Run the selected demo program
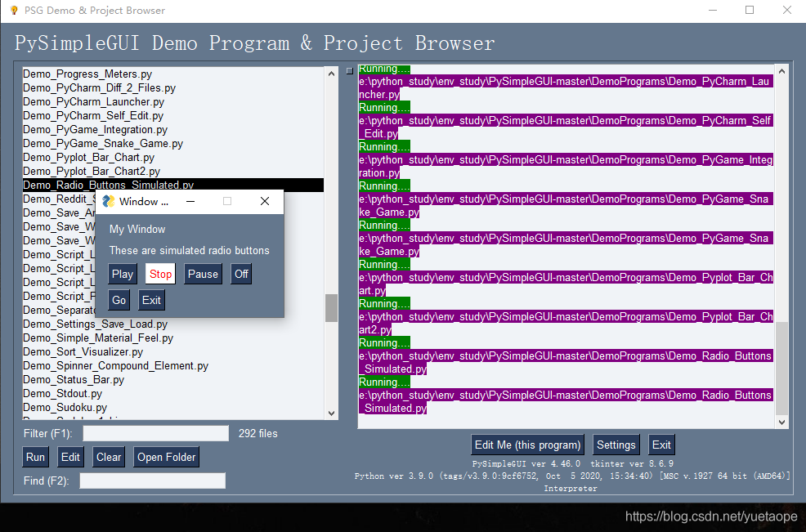Viewport: 806px width, 532px height. pyautogui.click(x=35, y=457)
